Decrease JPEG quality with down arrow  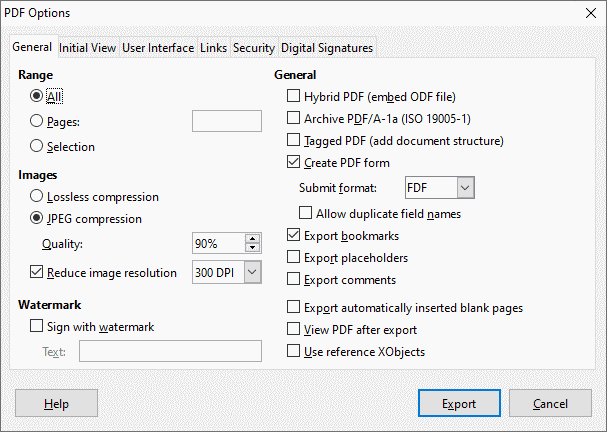[252, 249]
